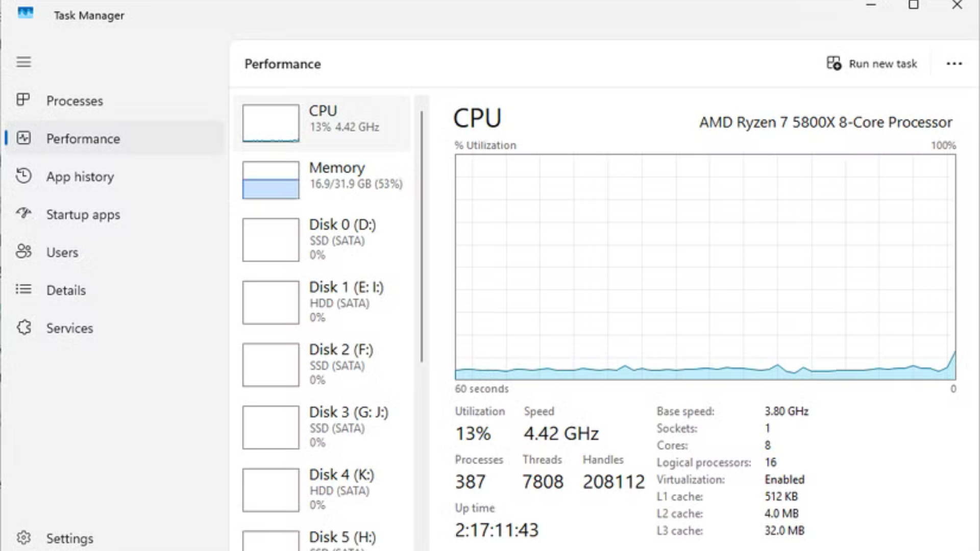This screenshot has width=980, height=551.
Task: Click the Startup apps gauge icon
Action: point(23,213)
